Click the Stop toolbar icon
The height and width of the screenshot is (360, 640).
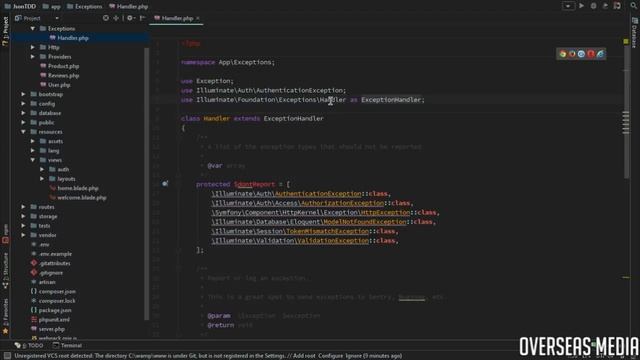click(x=617, y=6)
